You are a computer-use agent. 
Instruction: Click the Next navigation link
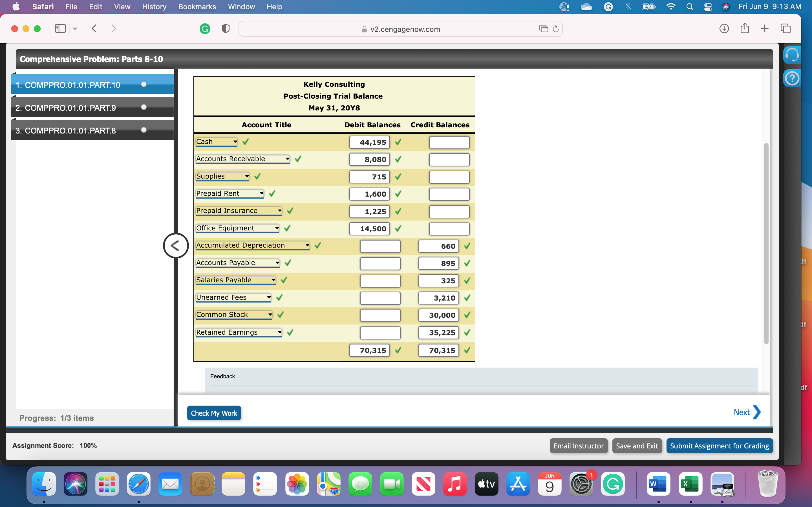tap(742, 412)
